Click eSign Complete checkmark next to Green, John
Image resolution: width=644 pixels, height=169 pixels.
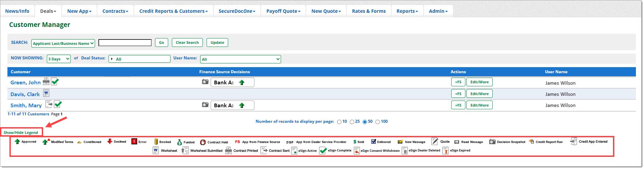click(55, 82)
